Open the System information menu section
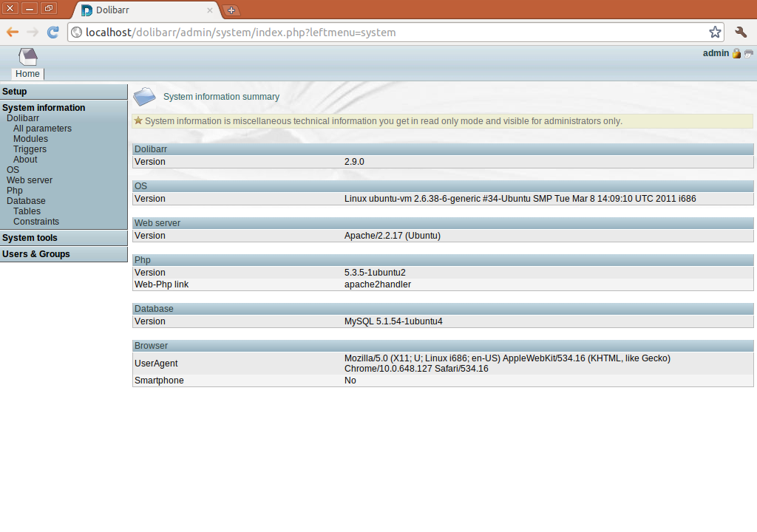Image resolution: width=757 pixels, height=532 pixels. coord(44,108)
